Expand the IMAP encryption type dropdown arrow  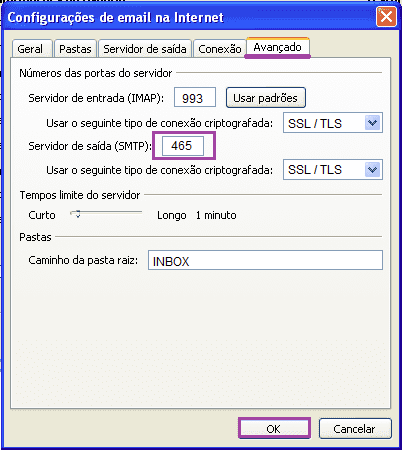tap(372, 123)
